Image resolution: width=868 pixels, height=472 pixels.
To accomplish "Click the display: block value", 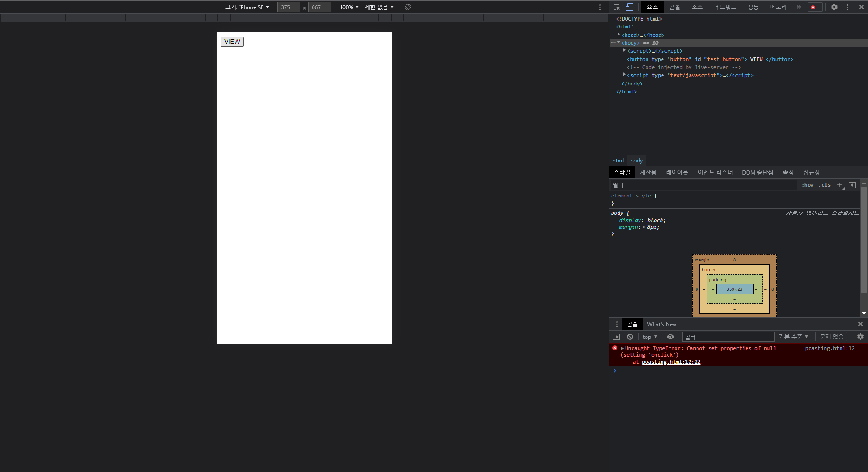I will click(x=655, y=220).
